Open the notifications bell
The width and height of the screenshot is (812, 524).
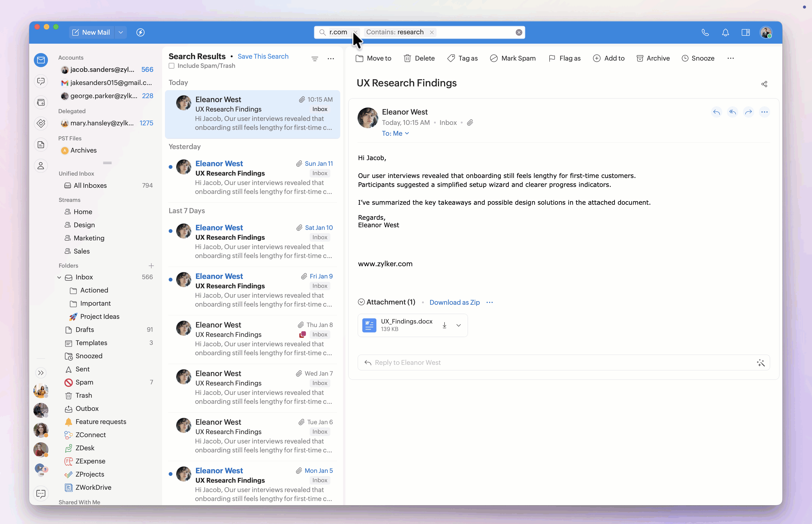coord(725,32)
